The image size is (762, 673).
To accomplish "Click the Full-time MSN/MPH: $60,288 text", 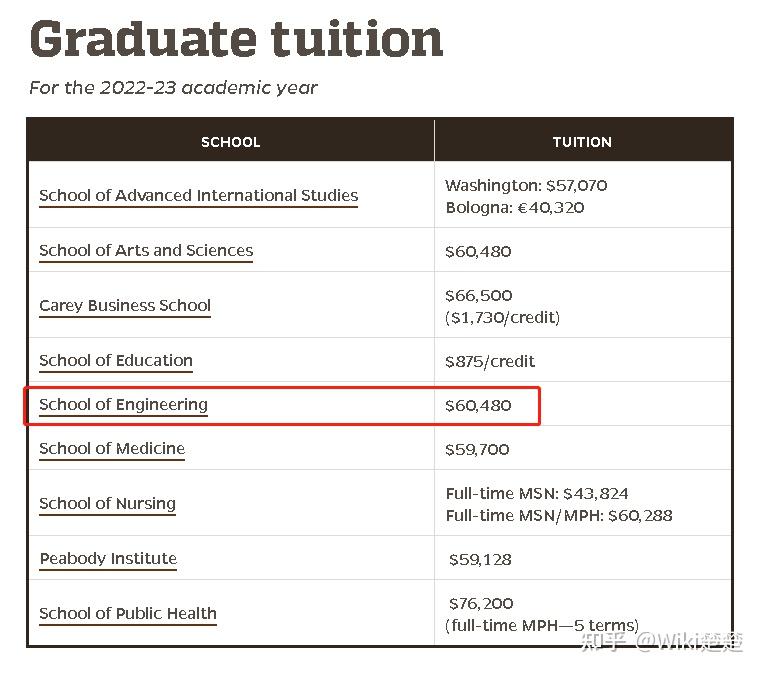I will pos(559,516).
